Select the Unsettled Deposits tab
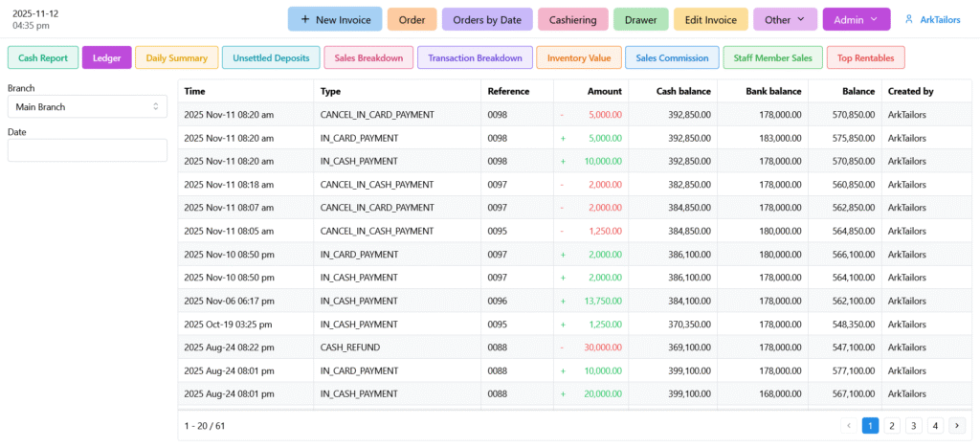Image resolution: width=980 pixels, height=448 pixels. tap(271, 57)
